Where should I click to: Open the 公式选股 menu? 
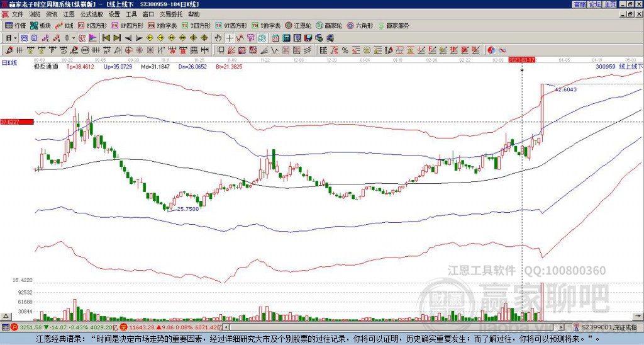click(x=92, y=14)
